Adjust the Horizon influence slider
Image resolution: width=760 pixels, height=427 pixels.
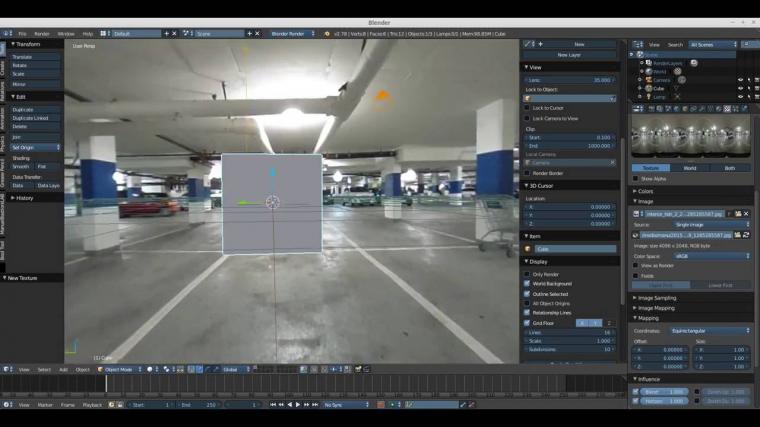[664, 401]
